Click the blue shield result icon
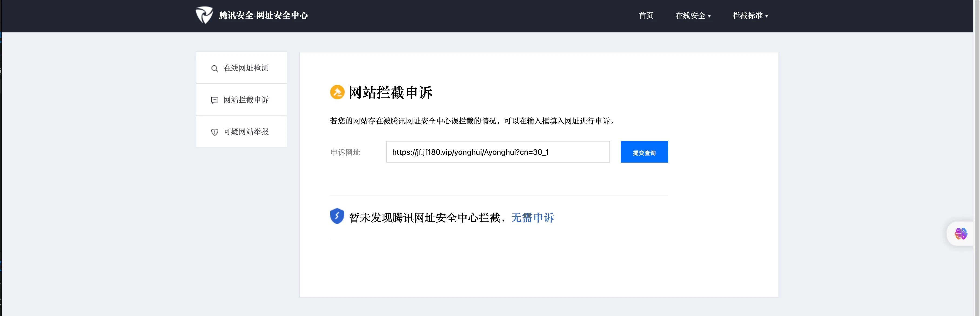This screenshot has width=980, height=316. coord(337,216)
